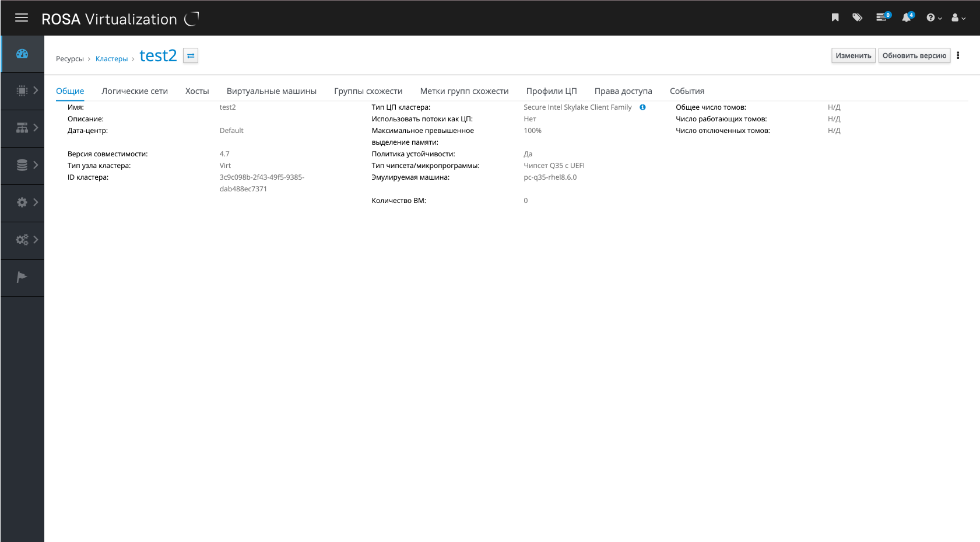Go to Кластеры breadcrumb link
The width and height of the screenshot is (980, 542).
pos(111,59)
